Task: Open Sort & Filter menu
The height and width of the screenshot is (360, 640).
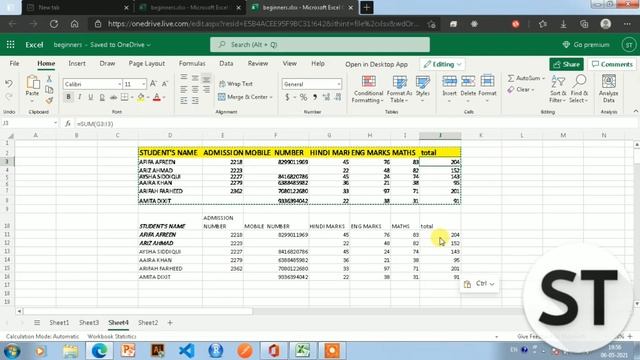Action: pyautogui.click(x=558, y=89)
